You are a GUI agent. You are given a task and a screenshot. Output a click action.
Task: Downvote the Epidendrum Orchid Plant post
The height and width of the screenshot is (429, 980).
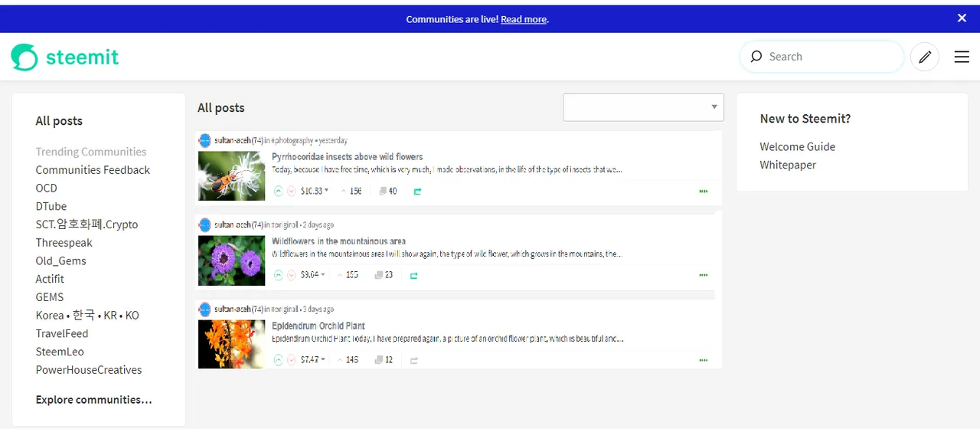point(292,359)
